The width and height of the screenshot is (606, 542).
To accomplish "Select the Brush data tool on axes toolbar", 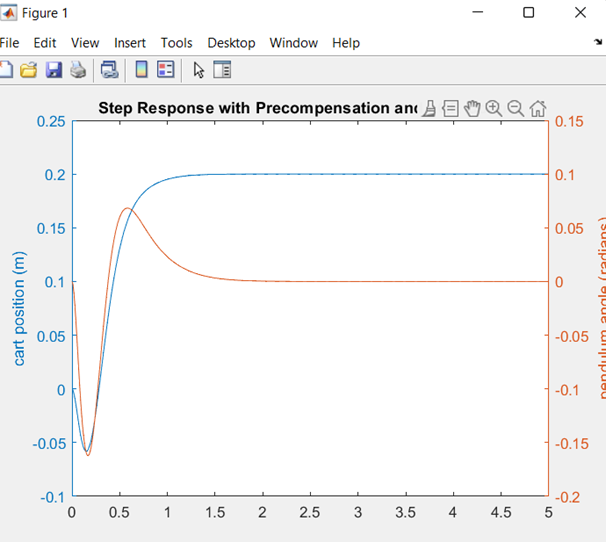I will (429, 109).
